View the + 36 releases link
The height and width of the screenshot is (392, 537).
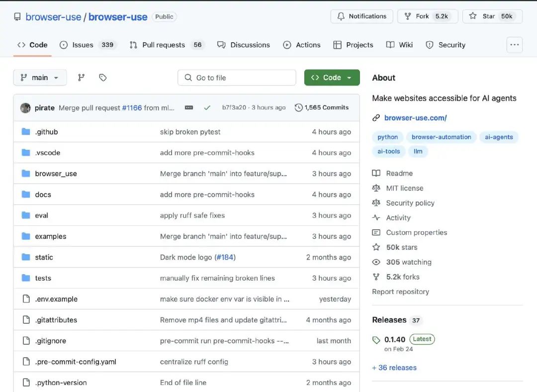(394, 368)
